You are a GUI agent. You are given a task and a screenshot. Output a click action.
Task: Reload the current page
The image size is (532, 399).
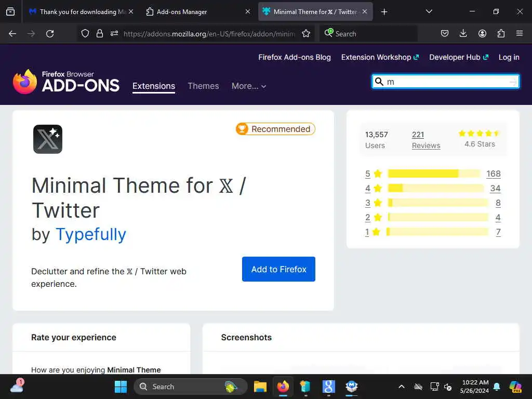50,34
